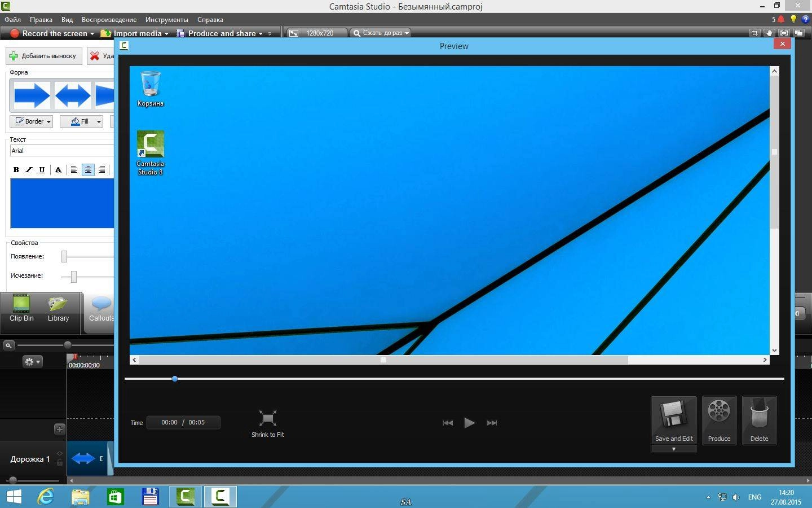Viewport: 812px width, 508px height.
Task: Open the Вид menu
Action: [67, 20]
